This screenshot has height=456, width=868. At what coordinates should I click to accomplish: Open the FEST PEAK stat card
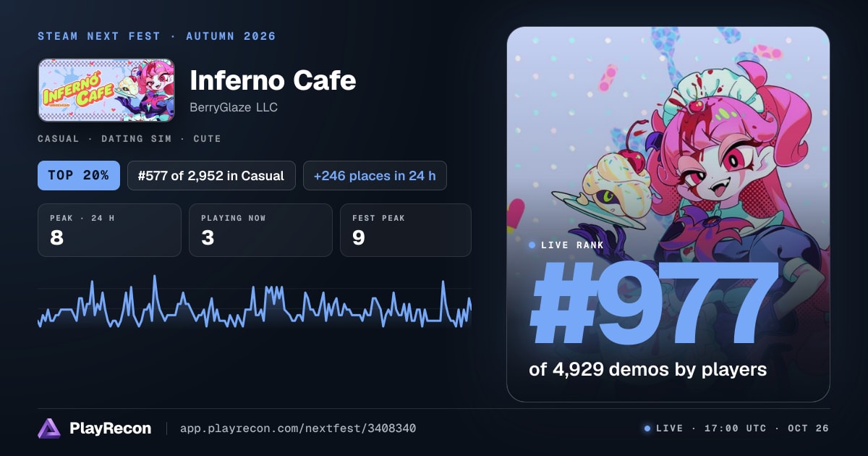pos(406,230)
